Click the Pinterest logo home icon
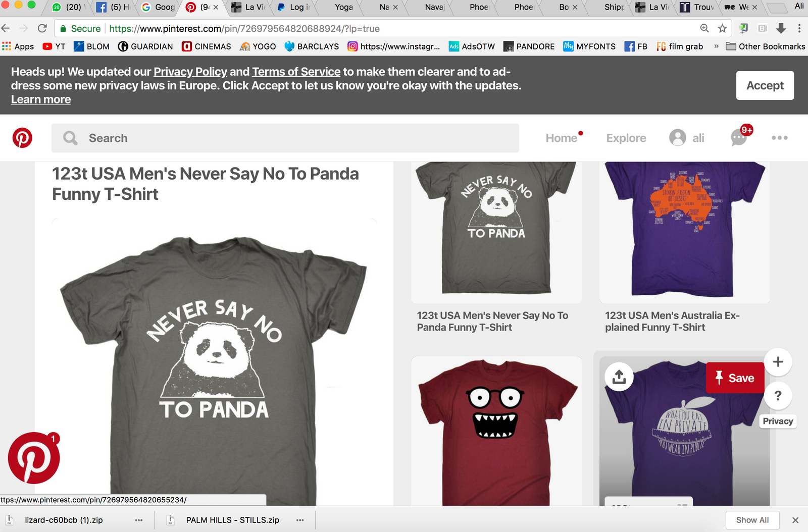Screen dimensions: 808x532 point(22,138)
